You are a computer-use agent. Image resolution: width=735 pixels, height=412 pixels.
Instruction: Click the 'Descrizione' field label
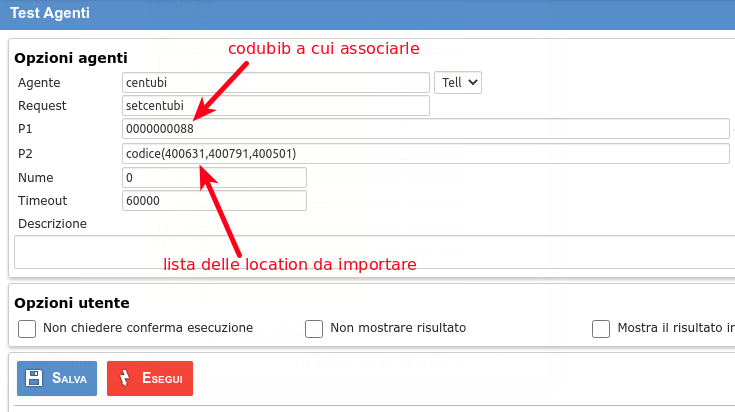[x=53, y=223]
